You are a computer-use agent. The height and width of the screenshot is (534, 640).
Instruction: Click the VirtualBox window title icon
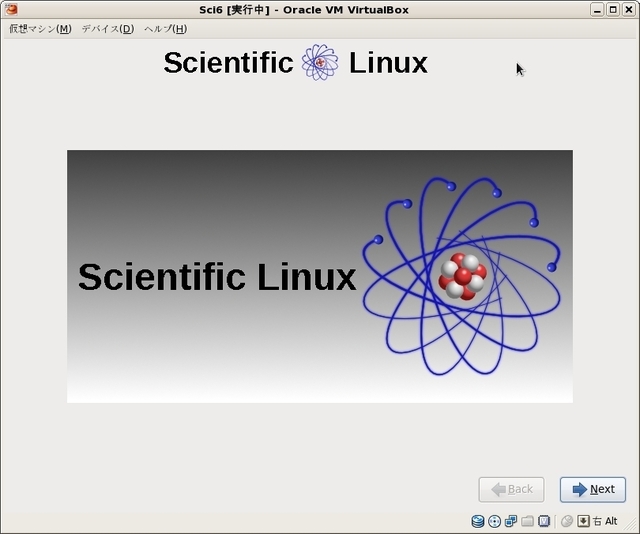coord(11,9)
